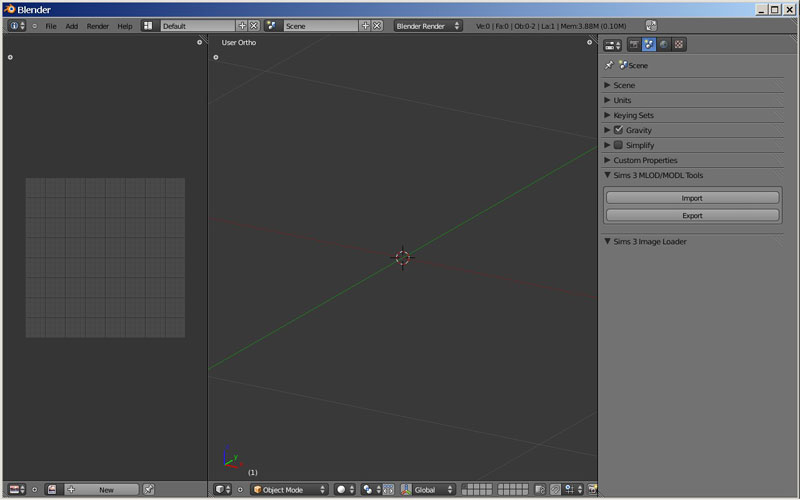Viewport: 800px width, 500px height.
Task: Select the World properties tab icon
Action: [664, 44]
